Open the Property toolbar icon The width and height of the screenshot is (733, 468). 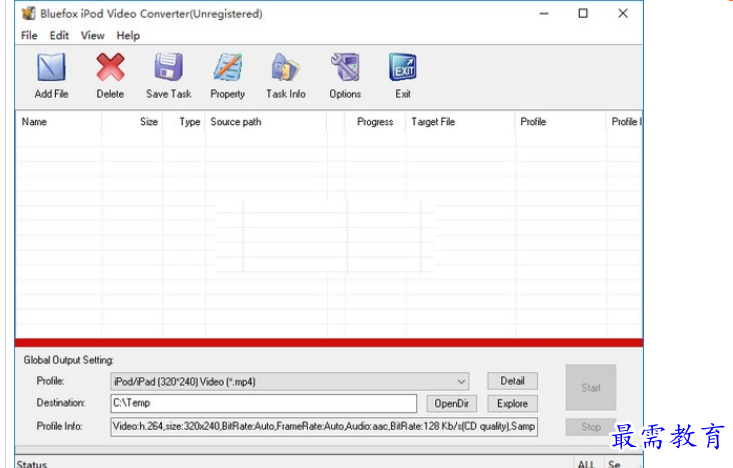click(228, 67)
